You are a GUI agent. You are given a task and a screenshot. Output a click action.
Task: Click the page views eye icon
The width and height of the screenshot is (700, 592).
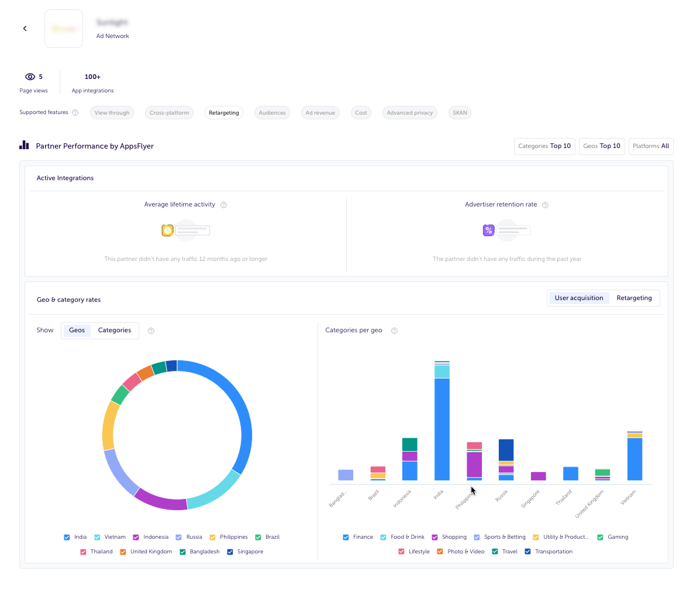[30, 77]
